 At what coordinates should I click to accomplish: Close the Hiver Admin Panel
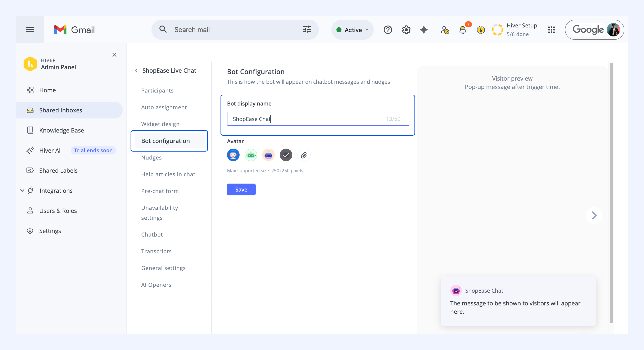pyautogui.click(x=114, y=55)
